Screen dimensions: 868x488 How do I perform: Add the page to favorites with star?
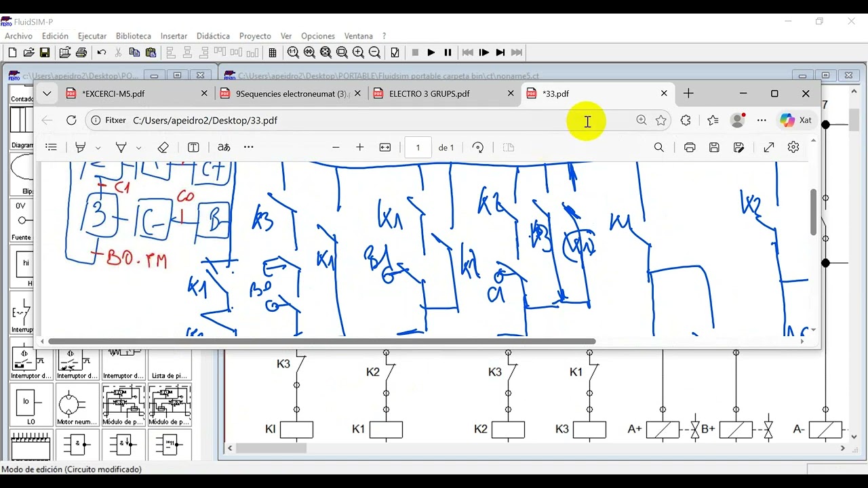tap(661, 120)
